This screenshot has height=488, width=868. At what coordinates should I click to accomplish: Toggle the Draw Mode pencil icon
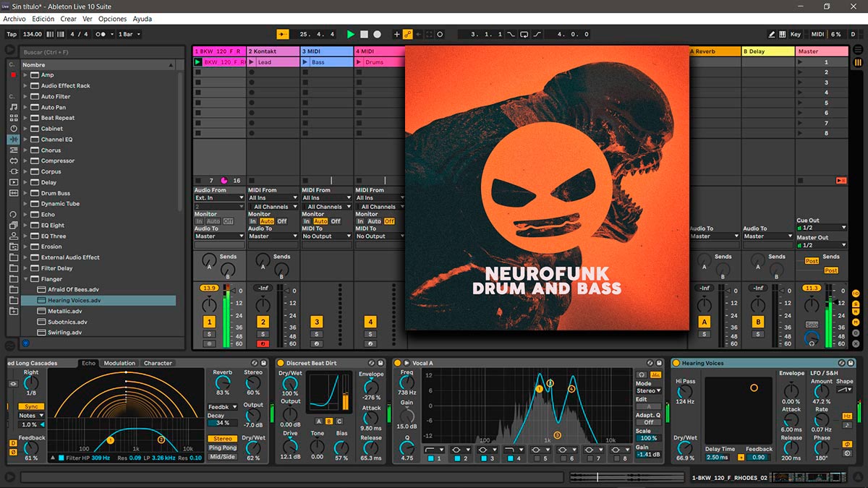click(772, 34)
